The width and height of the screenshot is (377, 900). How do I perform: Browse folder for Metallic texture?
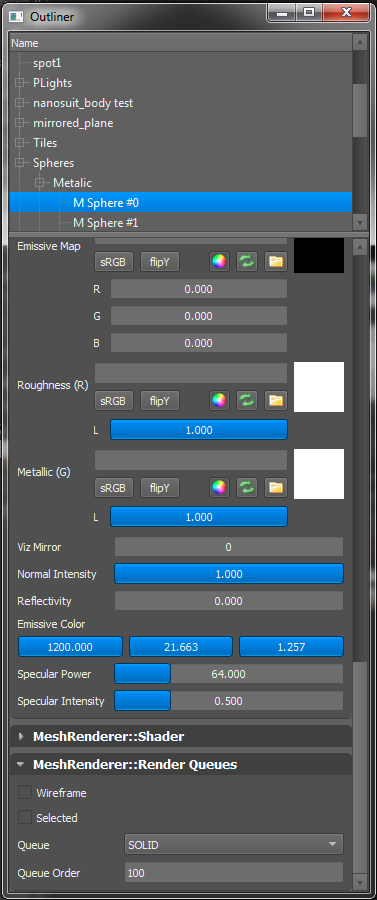pos(276,488)
